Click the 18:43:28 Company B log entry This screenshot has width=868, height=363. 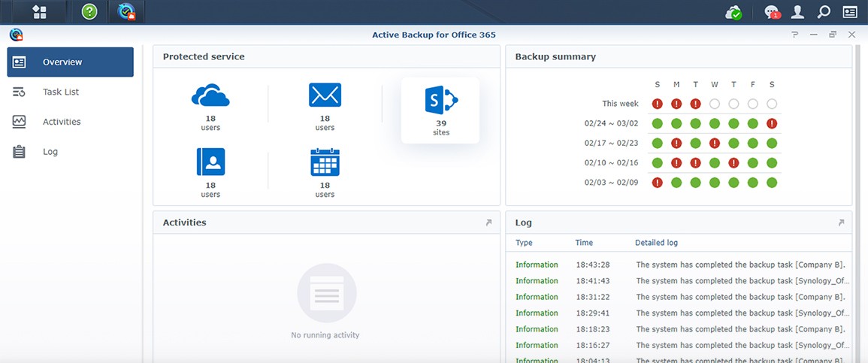coord(680,265)
